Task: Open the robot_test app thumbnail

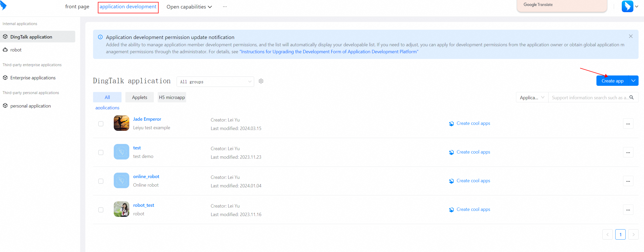Action: tap(122, 209)
